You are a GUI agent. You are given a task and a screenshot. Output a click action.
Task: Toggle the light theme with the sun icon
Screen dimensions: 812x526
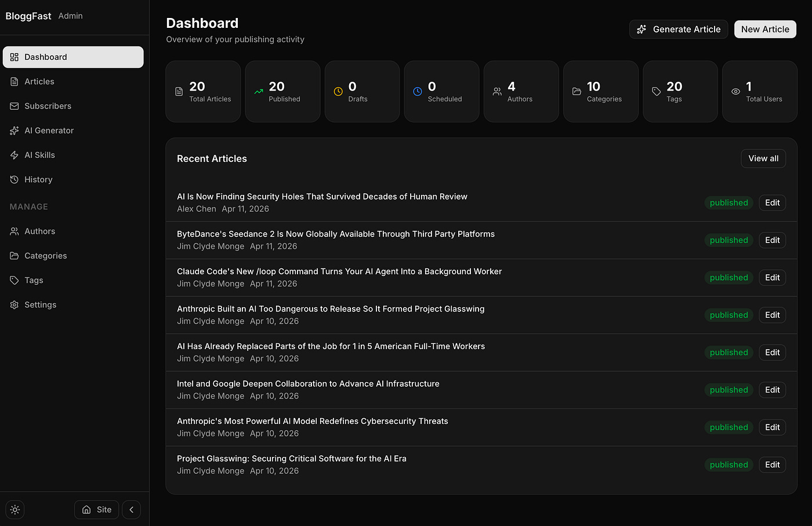(x=14, y=509)
